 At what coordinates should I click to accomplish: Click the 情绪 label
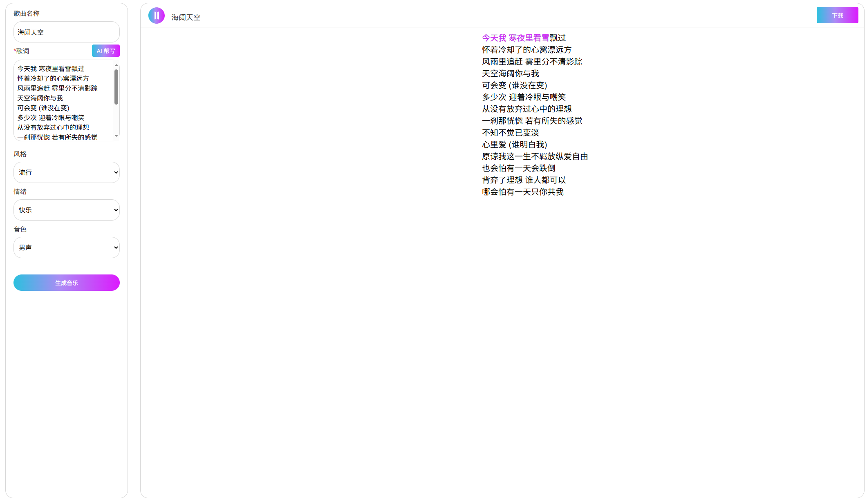tap(20, 192)
